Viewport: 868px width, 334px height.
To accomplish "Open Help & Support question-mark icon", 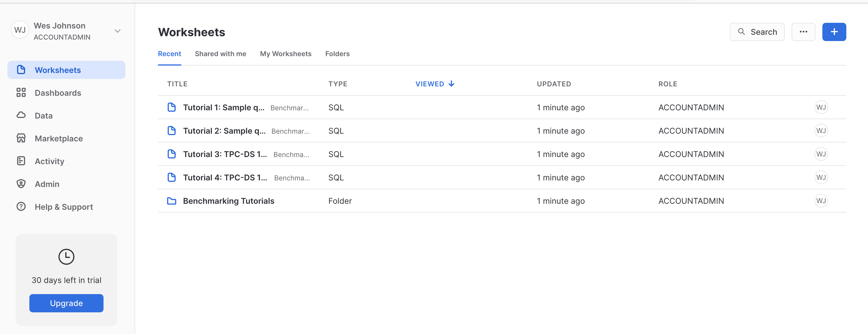I will (21, 206).
